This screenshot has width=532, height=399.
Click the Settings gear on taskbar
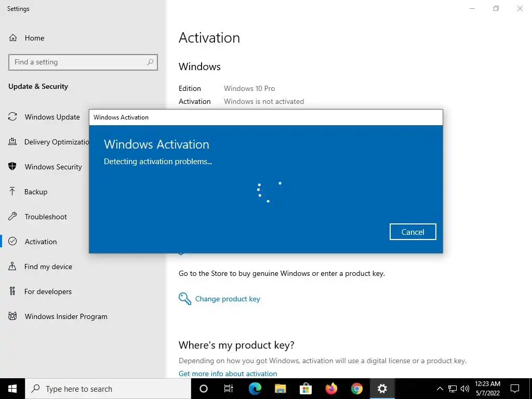tap(382, 389)
